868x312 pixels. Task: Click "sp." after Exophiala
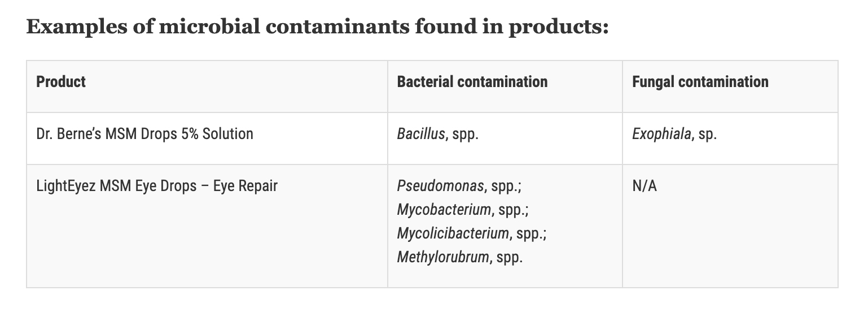708,136
